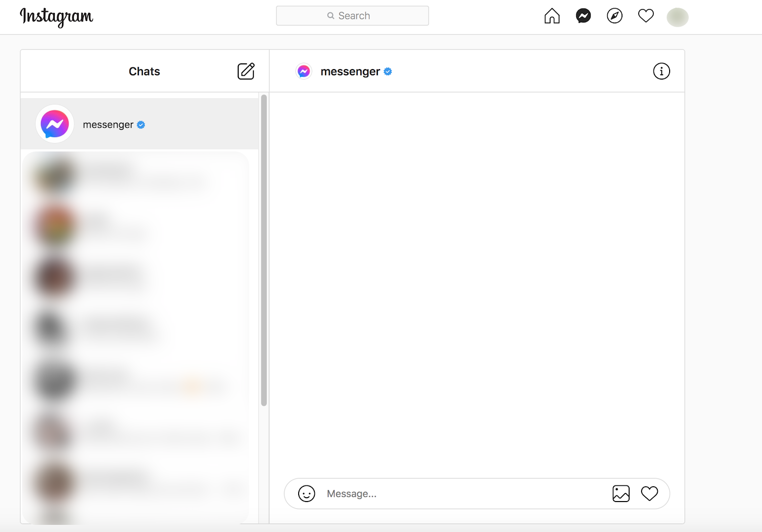Image resolution: width=762 pixels, height=532 pixels.
Task: Select the messenger chat in list
Action: pyautogui.click(x=140, y=124)
